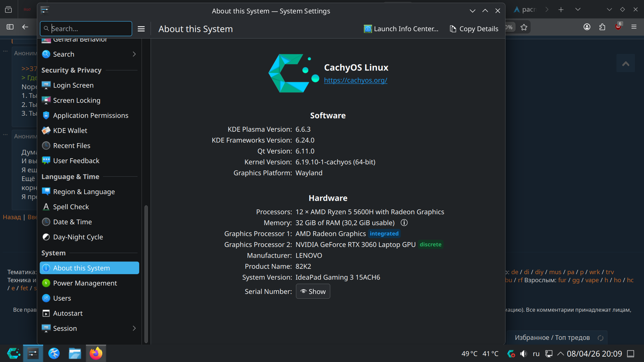Open Recent Files settings
Image resolution: width=644 pixels, height=362 pixels.
click(89, 145)
